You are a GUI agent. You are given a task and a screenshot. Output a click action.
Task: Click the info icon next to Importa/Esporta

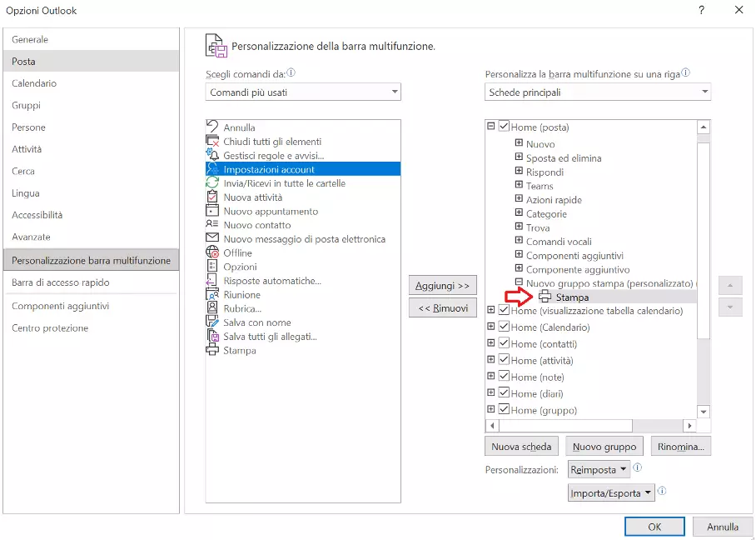[x=662, y=491]
